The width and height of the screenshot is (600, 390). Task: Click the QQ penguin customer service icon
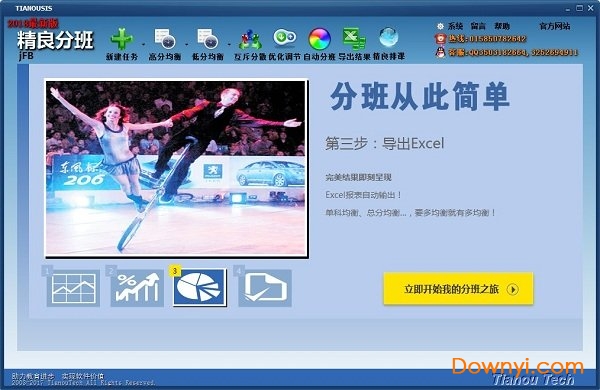440,52
